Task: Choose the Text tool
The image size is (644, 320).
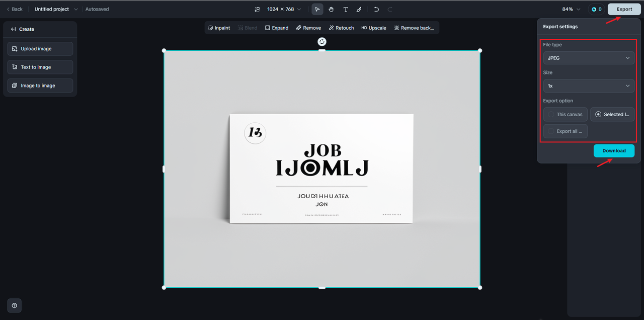Action: [346, 9]
